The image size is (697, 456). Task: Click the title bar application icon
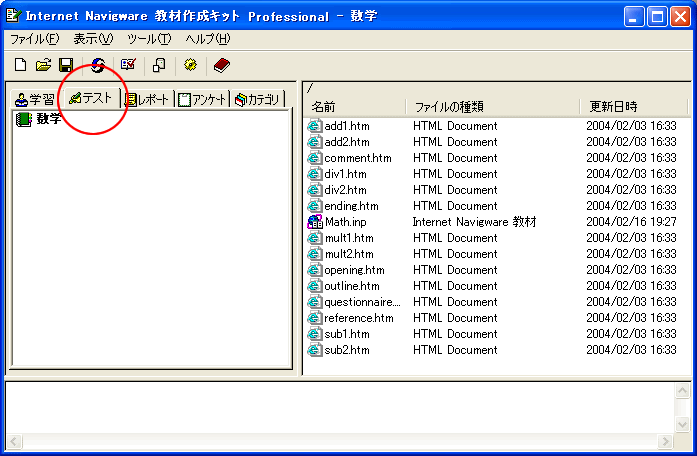pyautogui.click(x=13, y=16)
